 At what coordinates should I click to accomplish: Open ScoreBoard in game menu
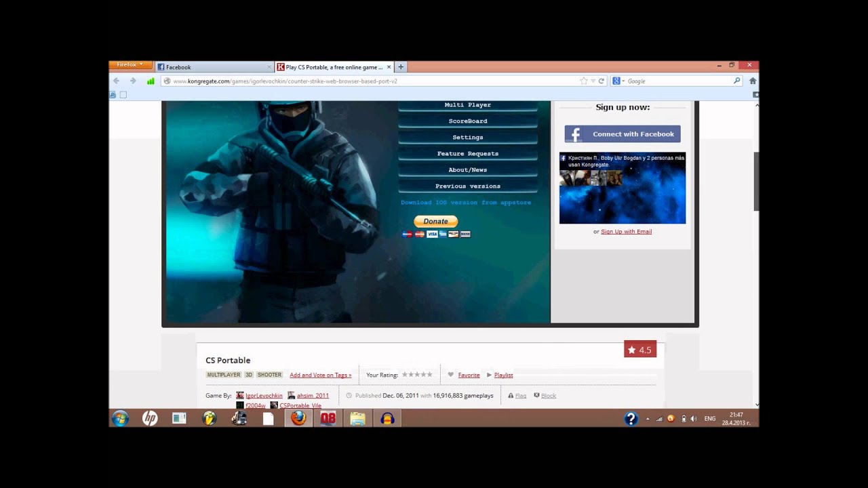click(x=468, y=121)
